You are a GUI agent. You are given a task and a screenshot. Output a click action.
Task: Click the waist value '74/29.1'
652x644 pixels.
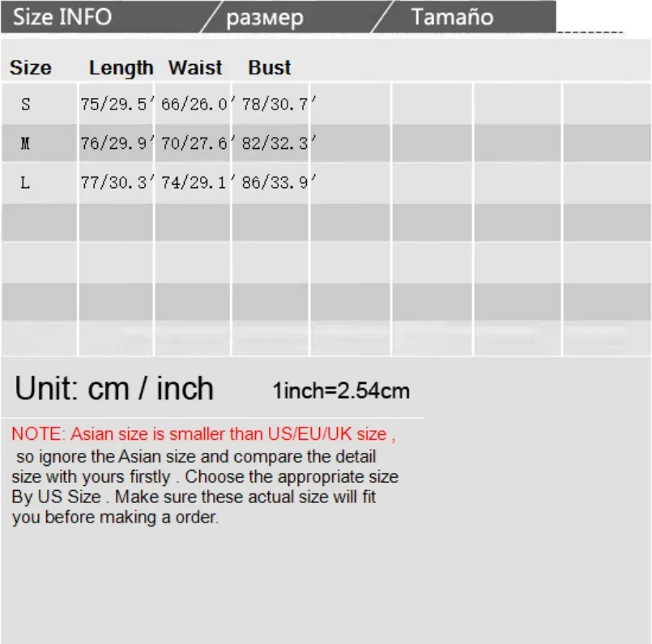coord(198,182)
